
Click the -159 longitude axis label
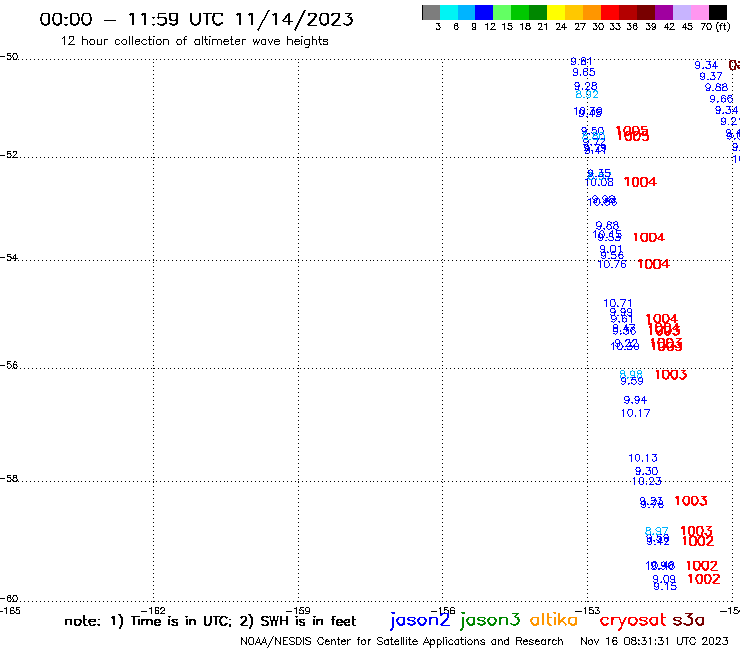pos(298,611)
